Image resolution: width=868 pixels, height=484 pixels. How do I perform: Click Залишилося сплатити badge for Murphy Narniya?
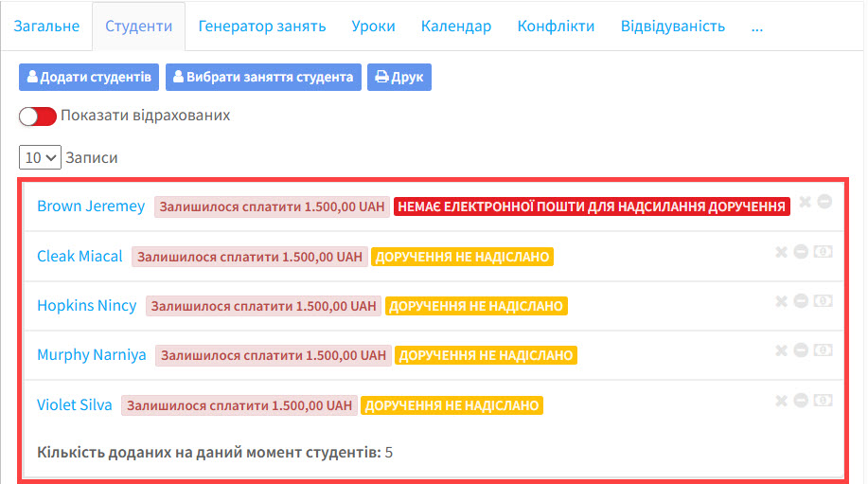tap(274, 355)
